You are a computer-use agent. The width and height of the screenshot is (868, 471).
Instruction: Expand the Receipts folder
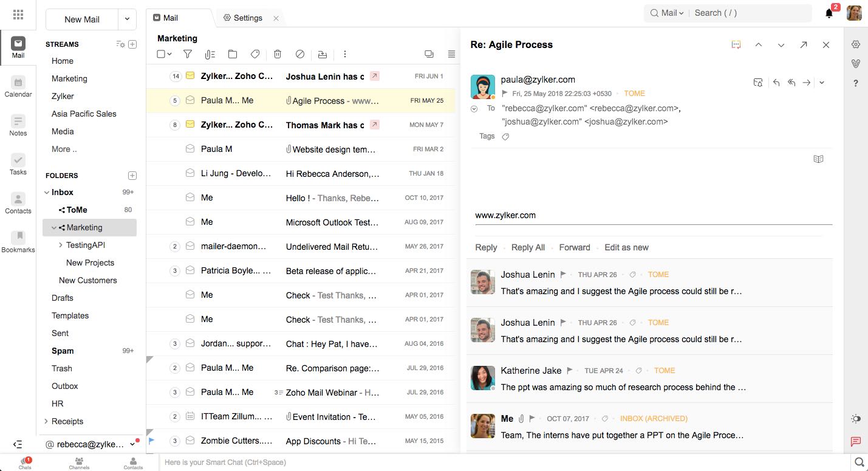[x=46, y=421]
